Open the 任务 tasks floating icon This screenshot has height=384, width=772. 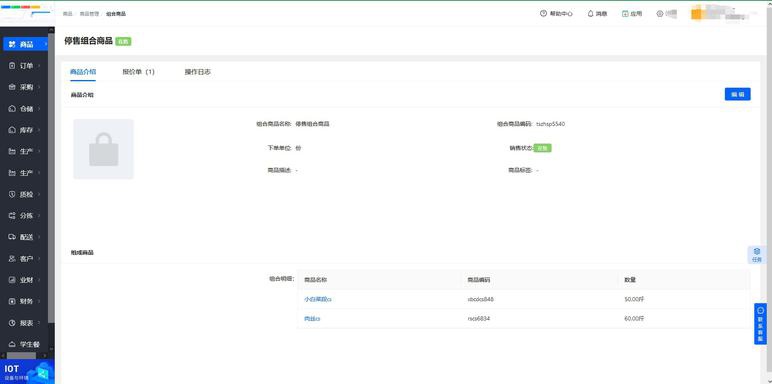pos(757,252)
